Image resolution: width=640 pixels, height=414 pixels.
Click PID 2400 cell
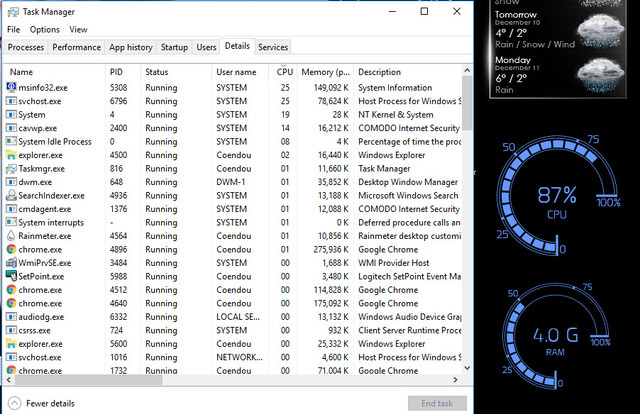(118, 128)
